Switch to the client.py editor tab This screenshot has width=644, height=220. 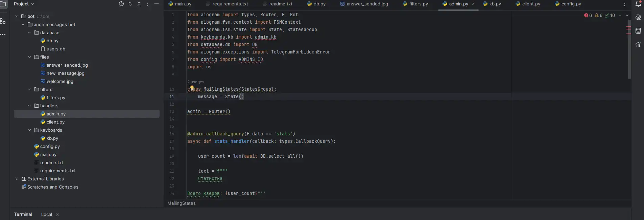coord(528,4)
